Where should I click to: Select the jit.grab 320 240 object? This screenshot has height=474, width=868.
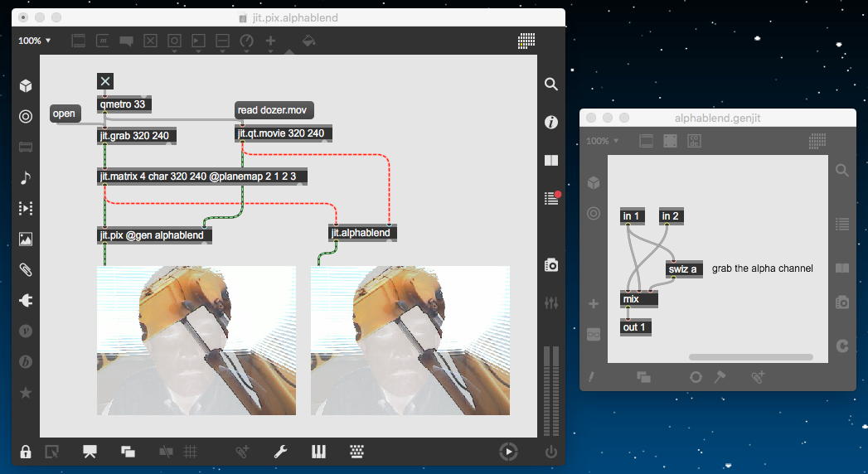tap(137, 136)
